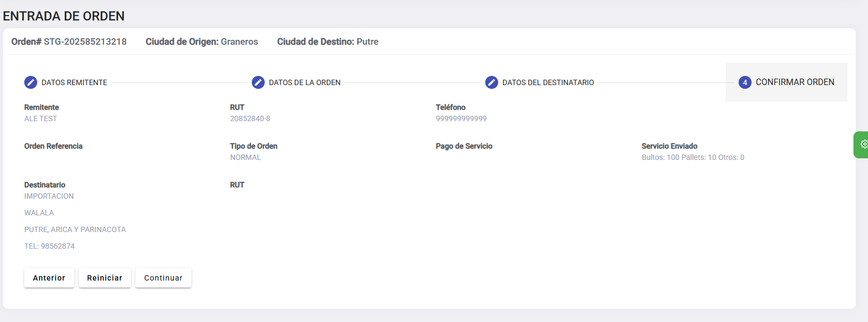Click Continuar to confirm the order
The image size is (868, 322).
163,278
